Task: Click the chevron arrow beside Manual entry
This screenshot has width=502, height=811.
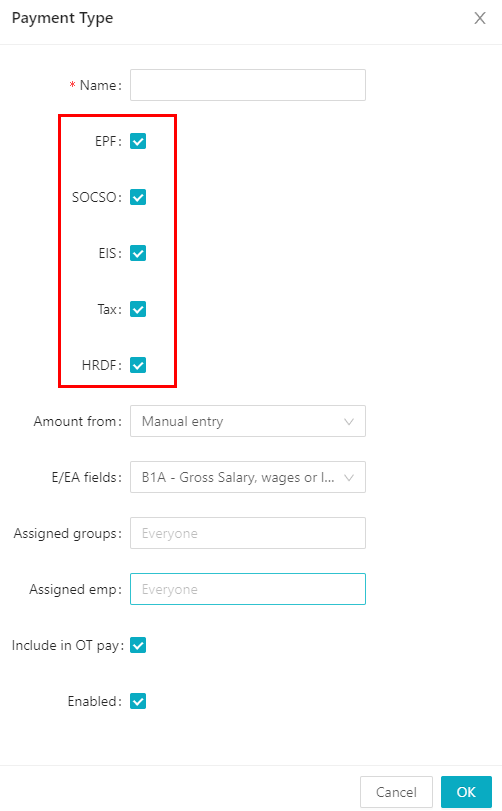Action: coord(349,422)
